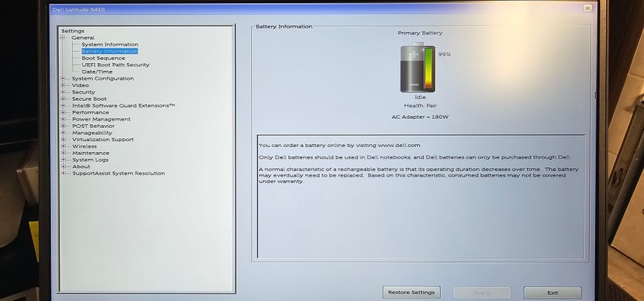Select Security category label

83,92
